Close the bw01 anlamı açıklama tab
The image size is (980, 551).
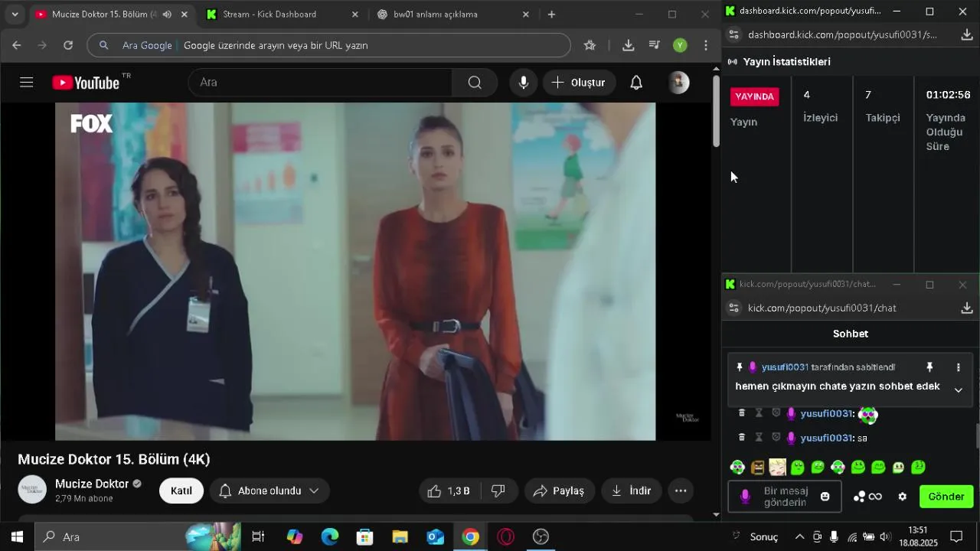(x=525, y=15)
